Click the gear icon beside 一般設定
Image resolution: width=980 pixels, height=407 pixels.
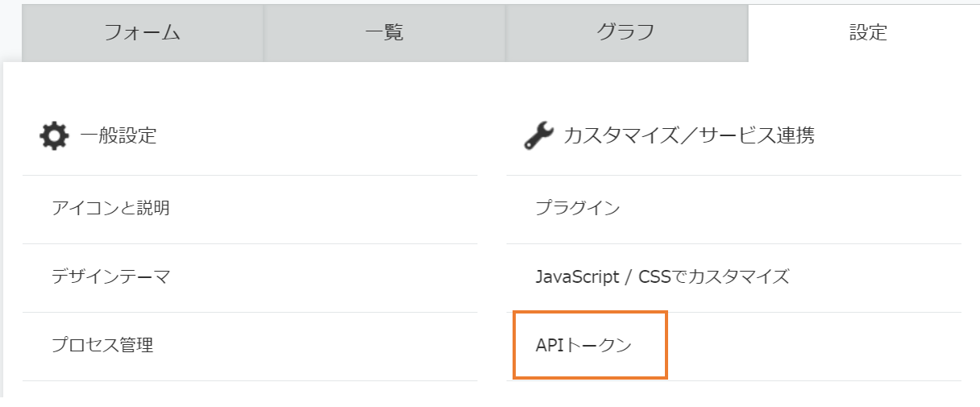(54, 135)
